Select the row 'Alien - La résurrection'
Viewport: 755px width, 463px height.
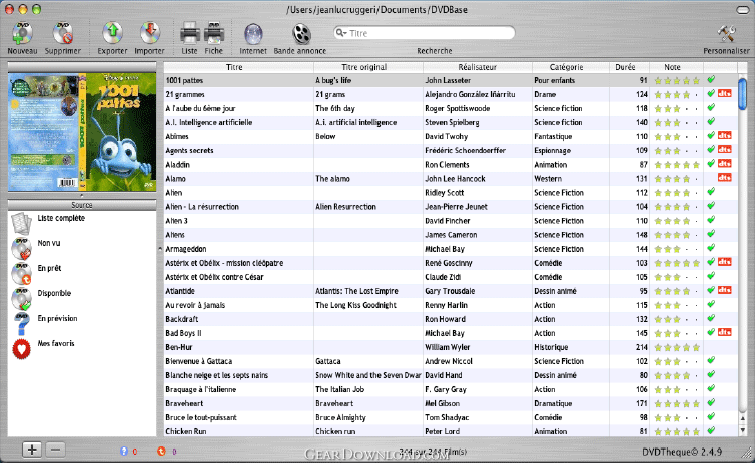click(x=450, y=207)
